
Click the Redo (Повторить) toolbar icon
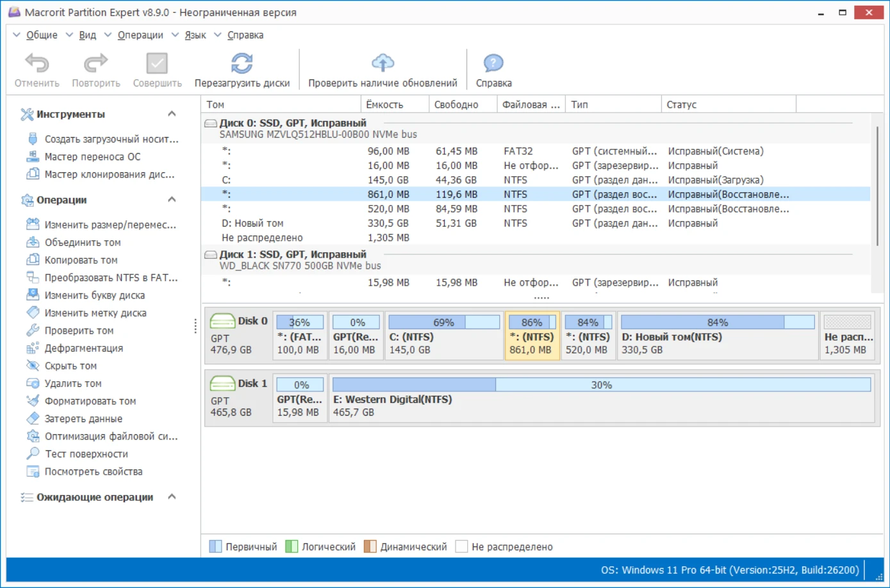pos(96,63)
